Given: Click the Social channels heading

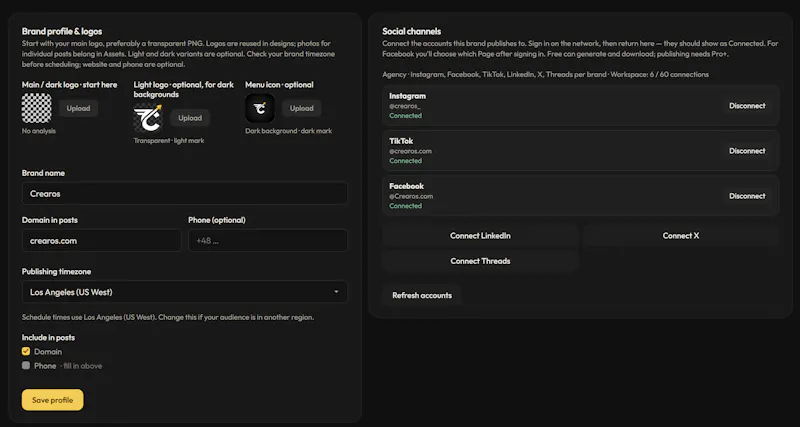Looking at the screenshot, I should click(x=412, y=32).
